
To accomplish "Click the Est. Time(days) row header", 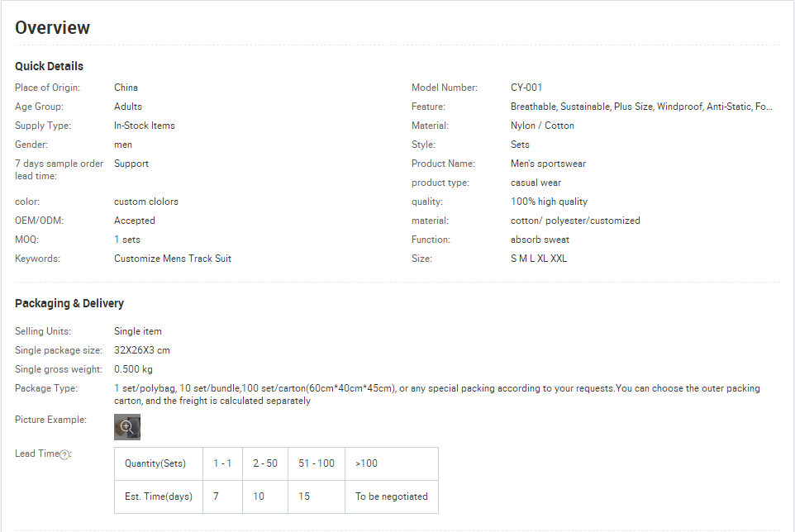I will pos(159,496).
